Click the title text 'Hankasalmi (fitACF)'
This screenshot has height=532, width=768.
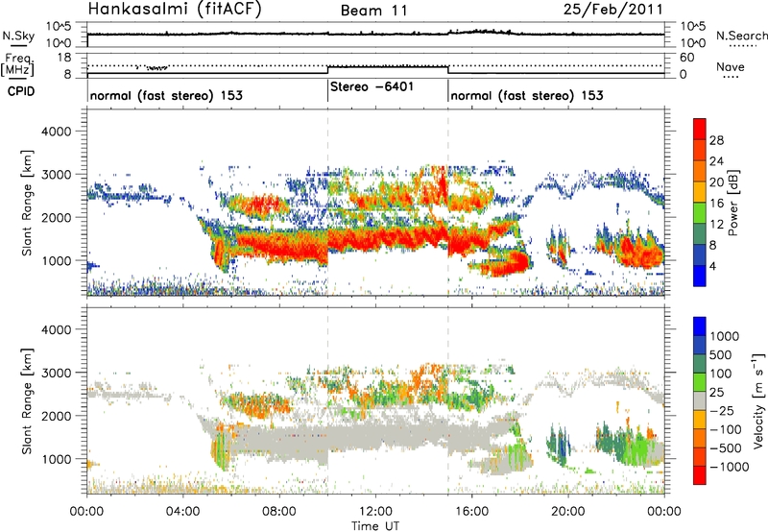pos(175,9)
